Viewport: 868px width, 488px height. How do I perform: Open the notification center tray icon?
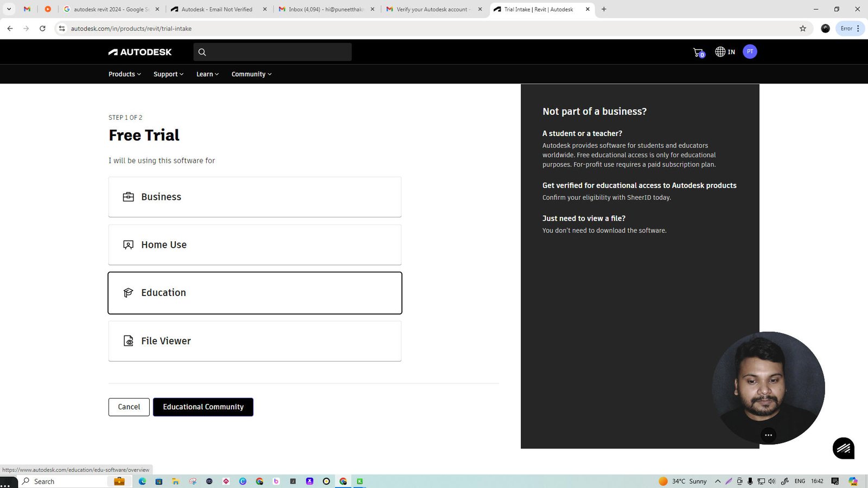pos(835,481)
